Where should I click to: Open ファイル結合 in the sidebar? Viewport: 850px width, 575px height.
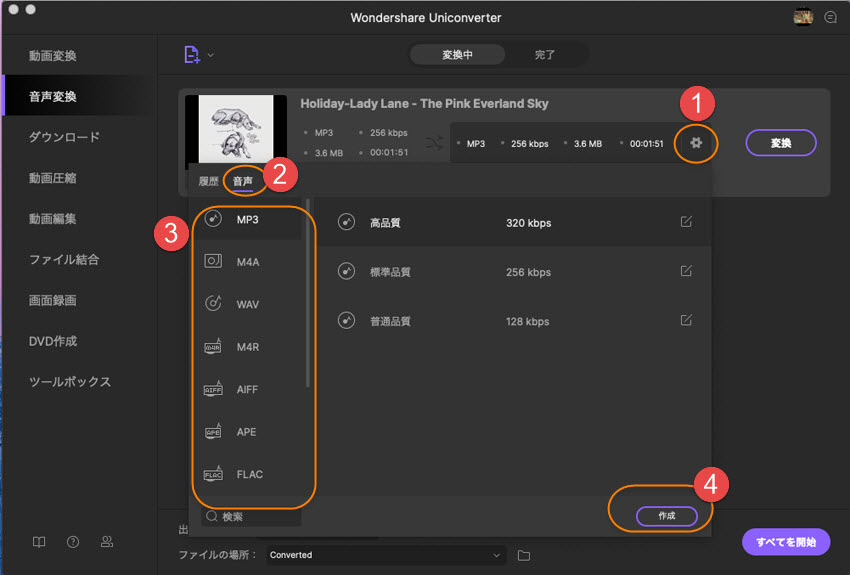pyautogui.click(x=65, y=260)
